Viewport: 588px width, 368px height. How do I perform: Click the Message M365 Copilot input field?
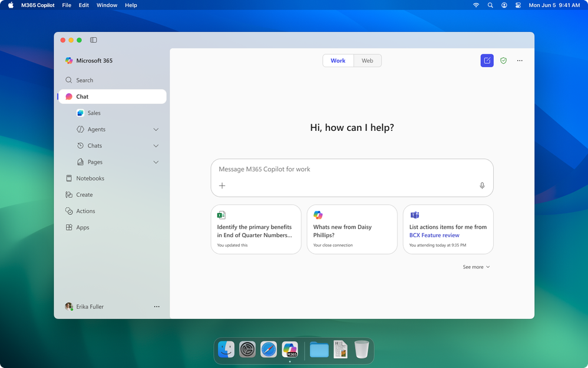(x=348, y=169)
